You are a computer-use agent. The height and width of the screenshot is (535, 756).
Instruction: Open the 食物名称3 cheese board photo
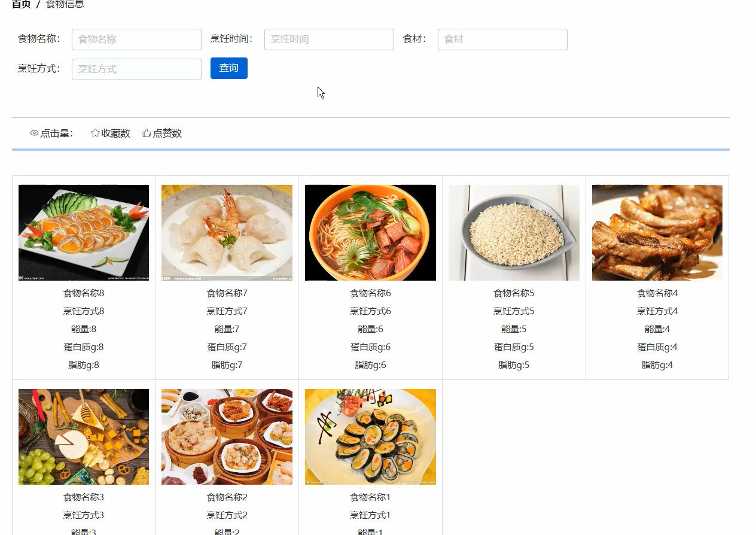click(84, 437)
